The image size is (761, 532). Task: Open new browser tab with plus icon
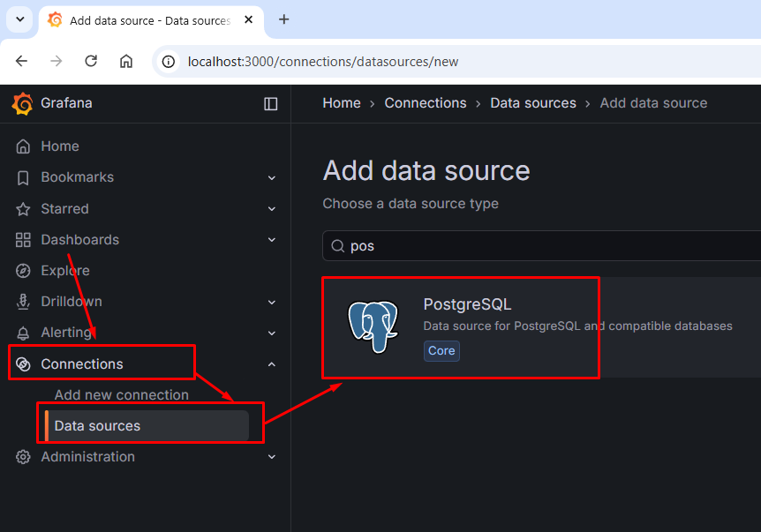283,19
